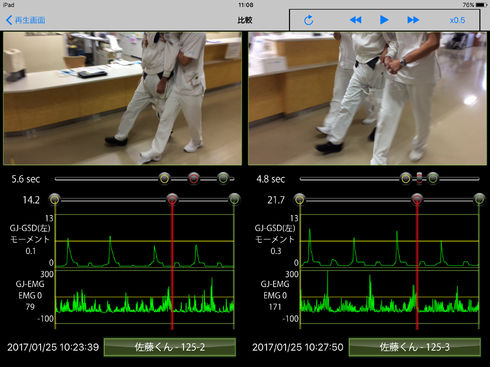Tap the reload/restart playback icon

coord(309,20)
